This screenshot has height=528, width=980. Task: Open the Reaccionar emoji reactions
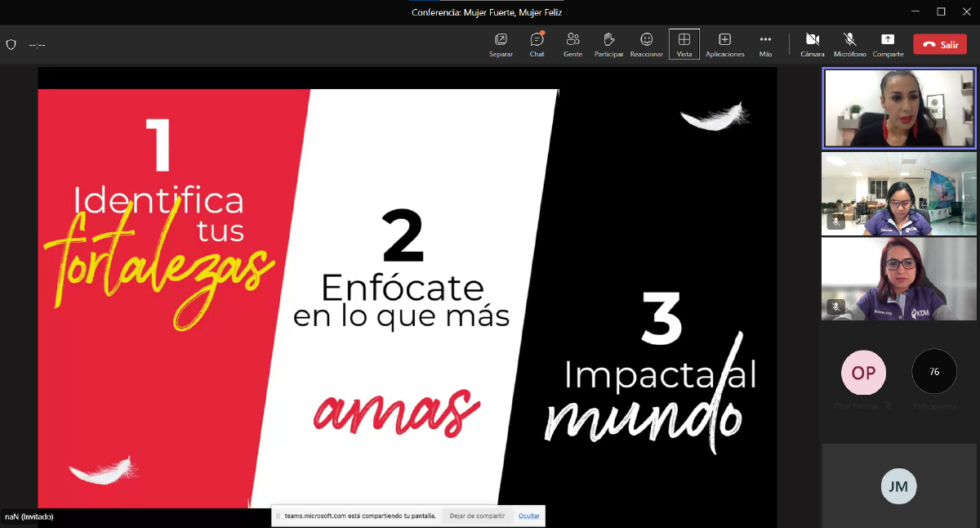[646, 44]
